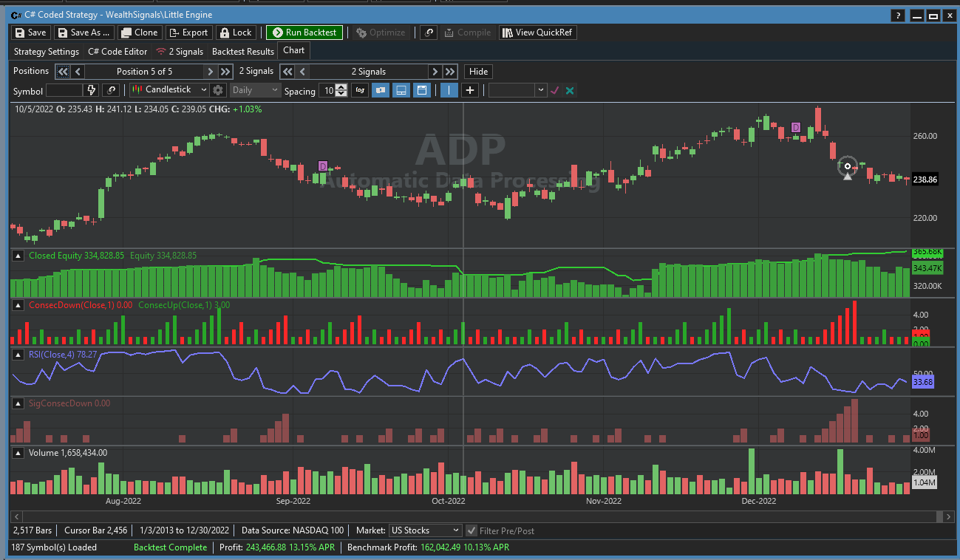Image resolution: width=960 pixels, height=560 pixels.
Task: Click Save As button
Action: point(84,33)
